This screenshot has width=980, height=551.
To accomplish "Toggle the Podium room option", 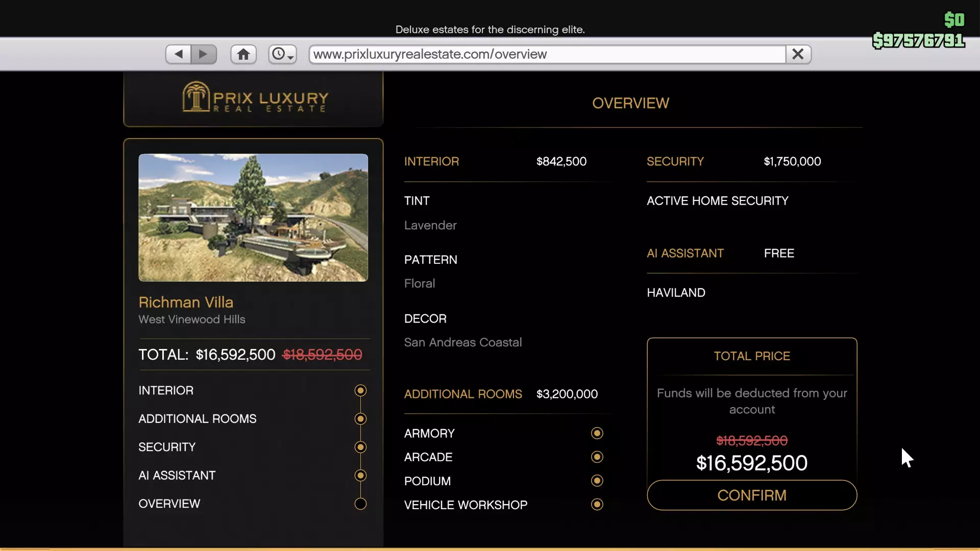I will [x=597, y=481].
